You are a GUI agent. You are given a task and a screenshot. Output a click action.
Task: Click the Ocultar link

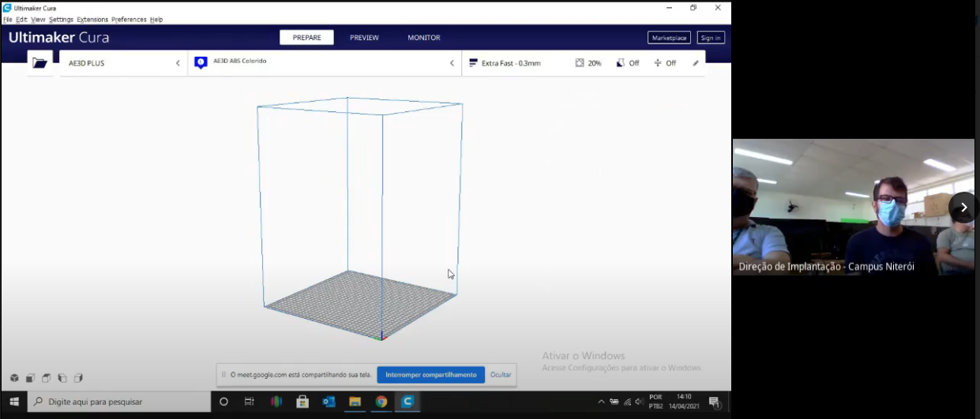(501, 375)
